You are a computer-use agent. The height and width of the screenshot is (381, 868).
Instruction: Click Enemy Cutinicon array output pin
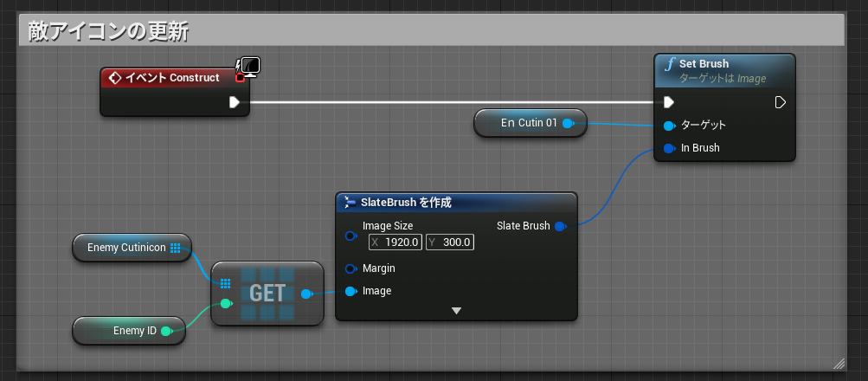tap(176, 248)
